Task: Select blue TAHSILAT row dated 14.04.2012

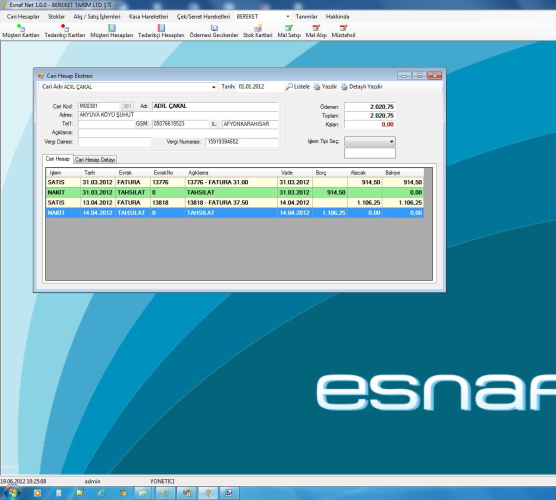Action: tap(235, 213)
